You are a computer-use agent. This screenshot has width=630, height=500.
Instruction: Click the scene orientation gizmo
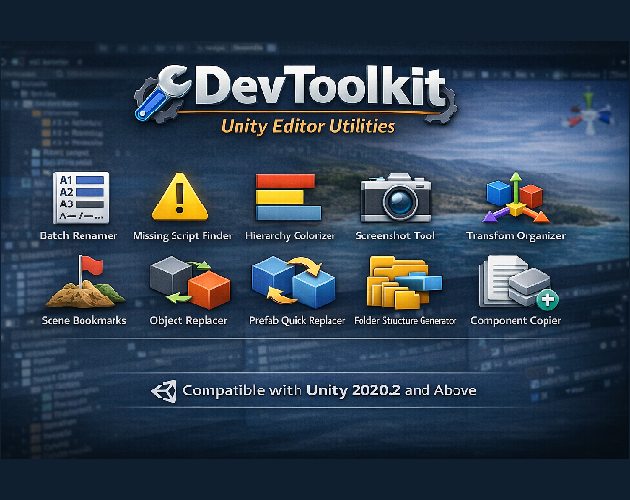tap(588, 113)
